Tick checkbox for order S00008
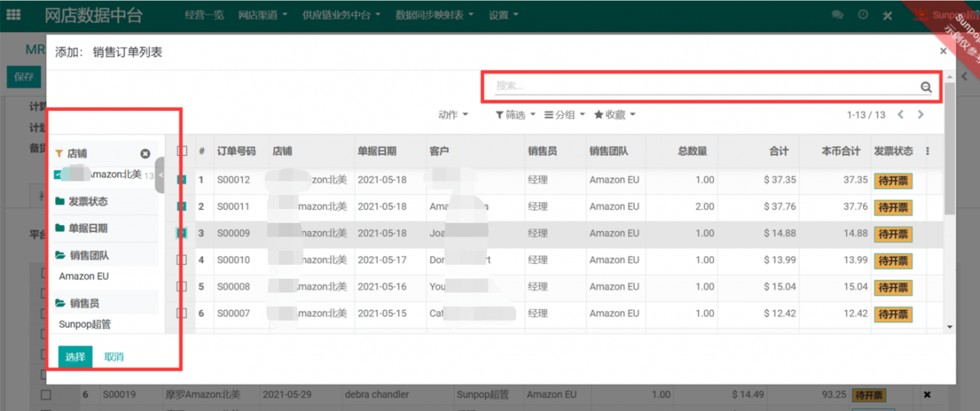Viewport: 980px width, 411px height. click(182, 287)
